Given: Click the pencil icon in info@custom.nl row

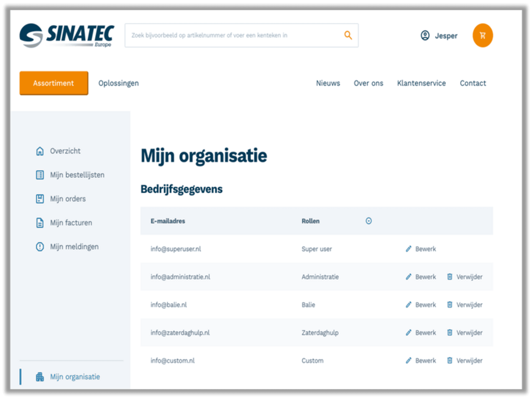Looking at the screenshot, I should click(408, 360).
